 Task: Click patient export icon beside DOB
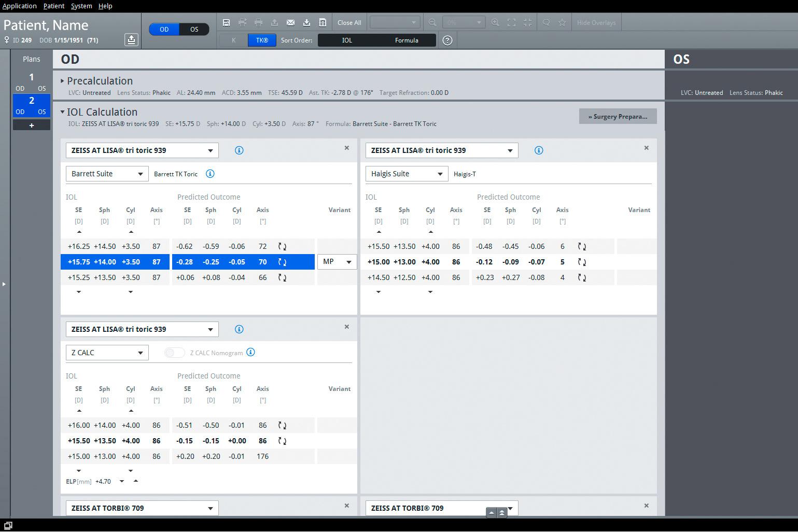point(131,40)
